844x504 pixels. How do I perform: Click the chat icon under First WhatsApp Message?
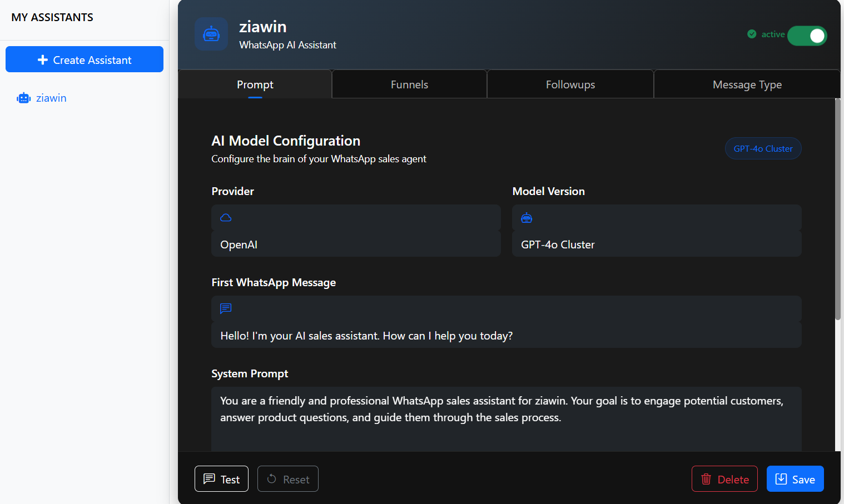pyautogui.click(x=226, y=309)
